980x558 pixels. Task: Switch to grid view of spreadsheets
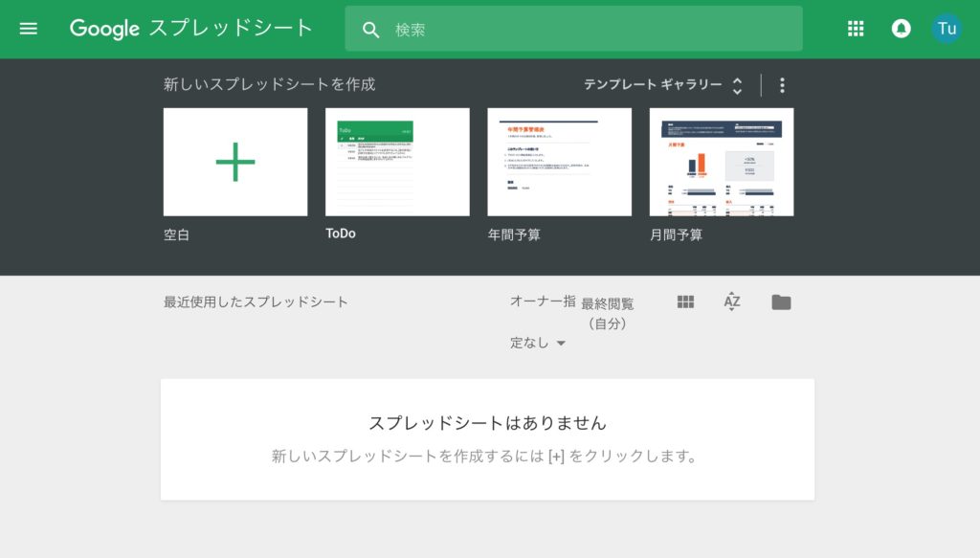point(685,302)
